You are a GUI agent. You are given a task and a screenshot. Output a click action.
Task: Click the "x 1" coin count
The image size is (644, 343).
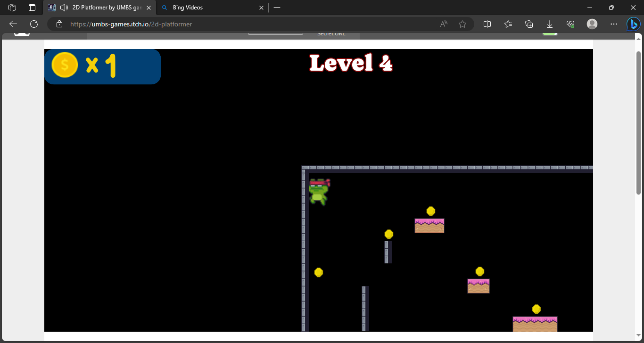(101, 65)
